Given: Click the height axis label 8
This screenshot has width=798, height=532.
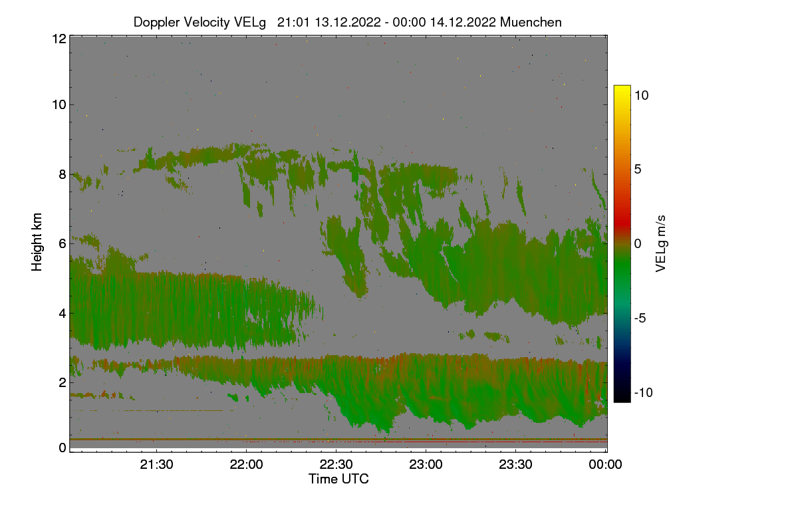Looking at the screenshot, I should pos(62,174).
